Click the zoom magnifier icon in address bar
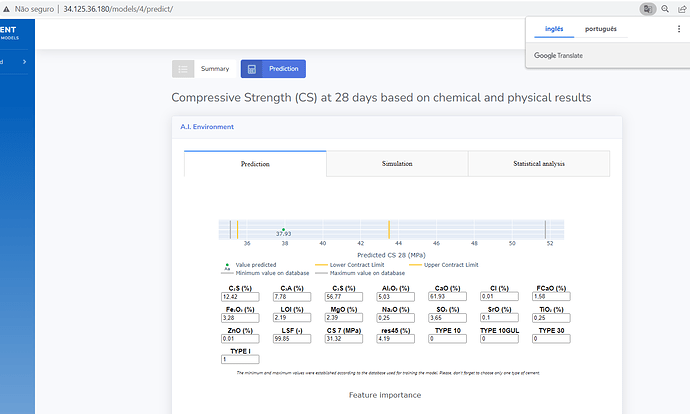 (x=665, y=8)
